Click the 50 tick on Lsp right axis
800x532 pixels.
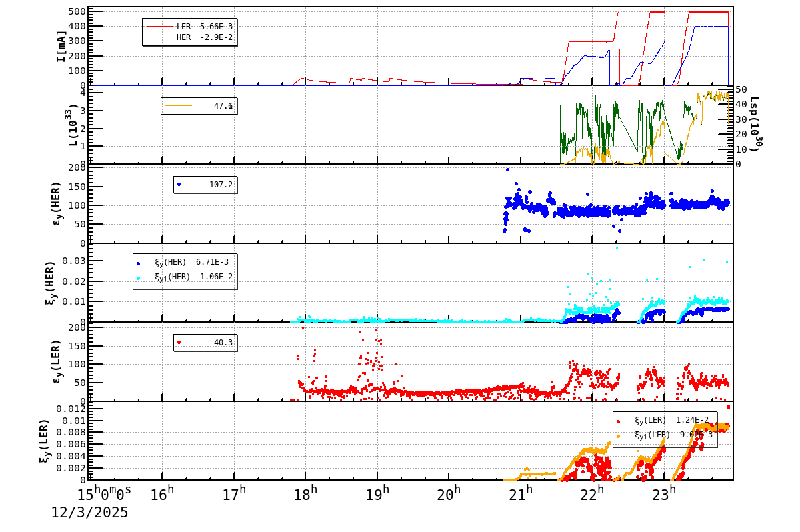(x=741, y=89)
